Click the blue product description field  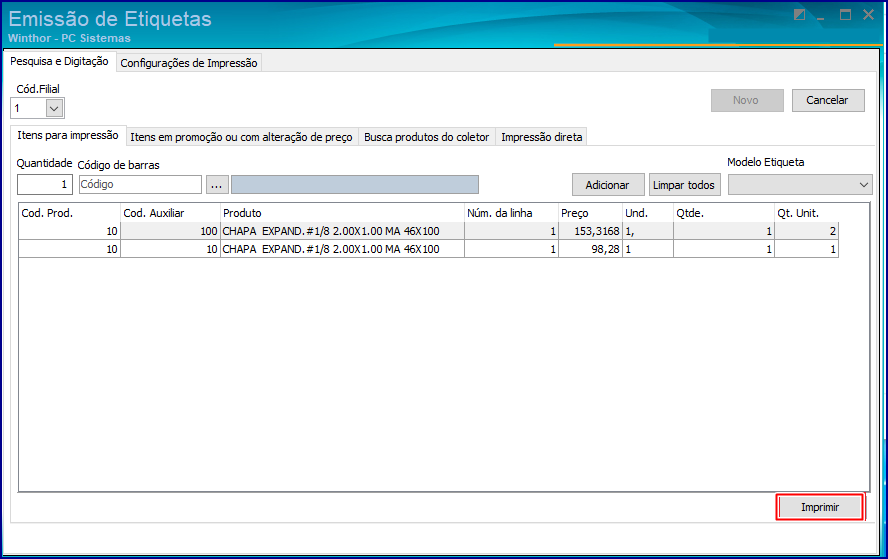click(x=355, y=185)
